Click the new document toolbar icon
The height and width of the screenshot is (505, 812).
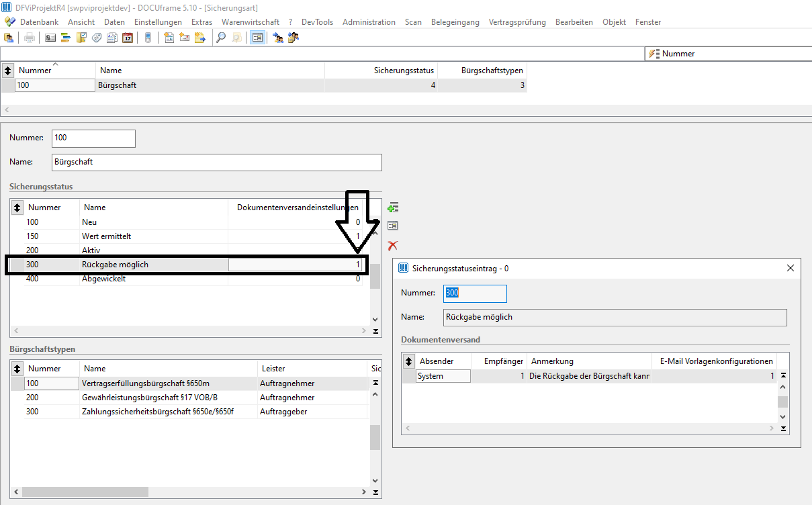click(169, 38)
